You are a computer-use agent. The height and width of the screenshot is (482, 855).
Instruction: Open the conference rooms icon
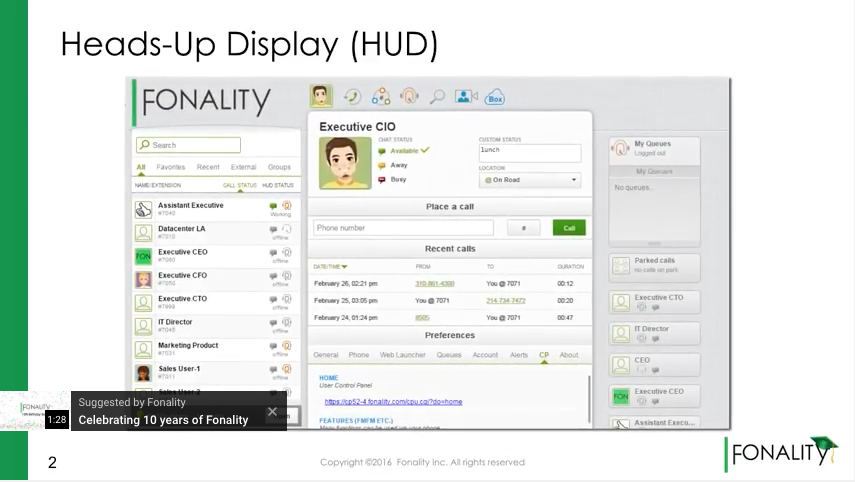[x=381, y=97]
